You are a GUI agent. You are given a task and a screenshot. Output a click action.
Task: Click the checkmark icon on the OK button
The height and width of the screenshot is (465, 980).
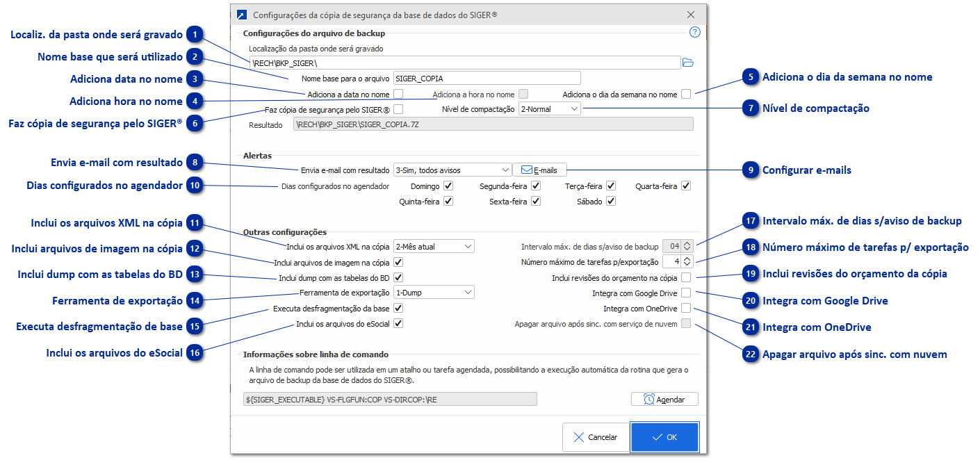655,437
